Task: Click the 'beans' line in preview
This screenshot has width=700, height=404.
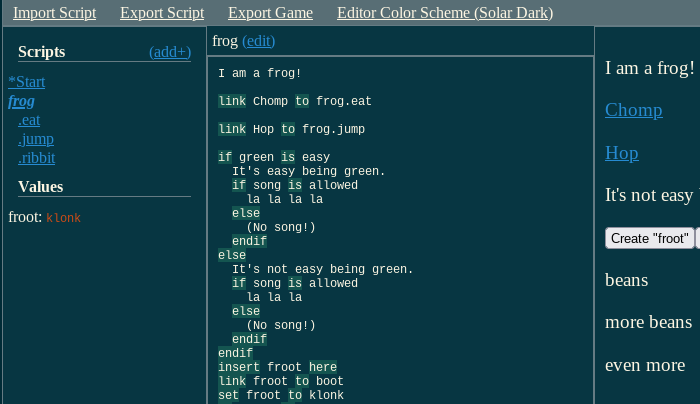Action: pos(626,280)
